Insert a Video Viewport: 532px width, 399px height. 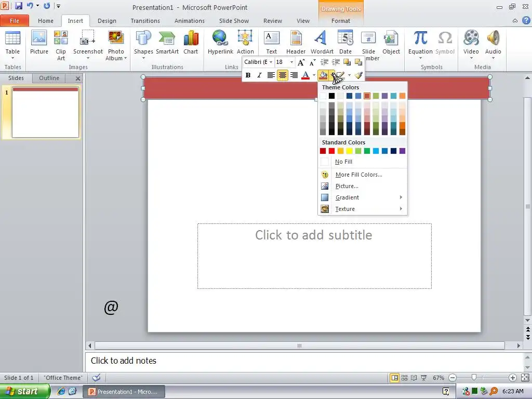coord(471,45)
